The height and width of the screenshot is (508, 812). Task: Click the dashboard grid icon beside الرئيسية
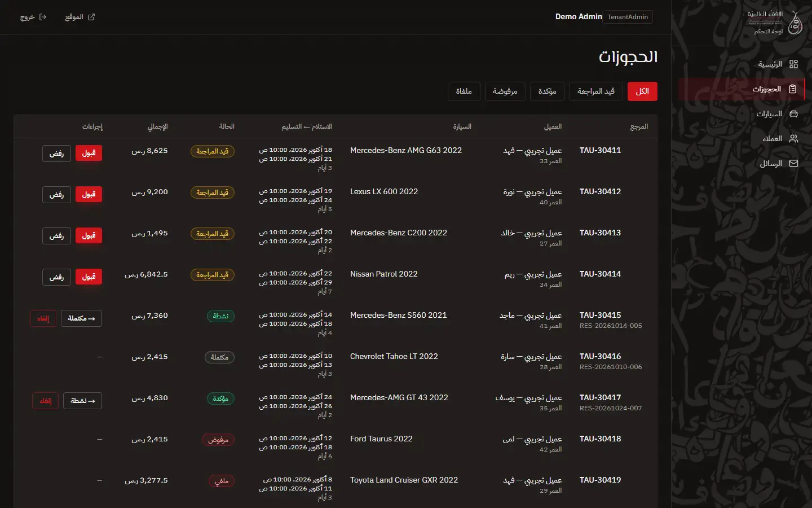tap(793, 64)
